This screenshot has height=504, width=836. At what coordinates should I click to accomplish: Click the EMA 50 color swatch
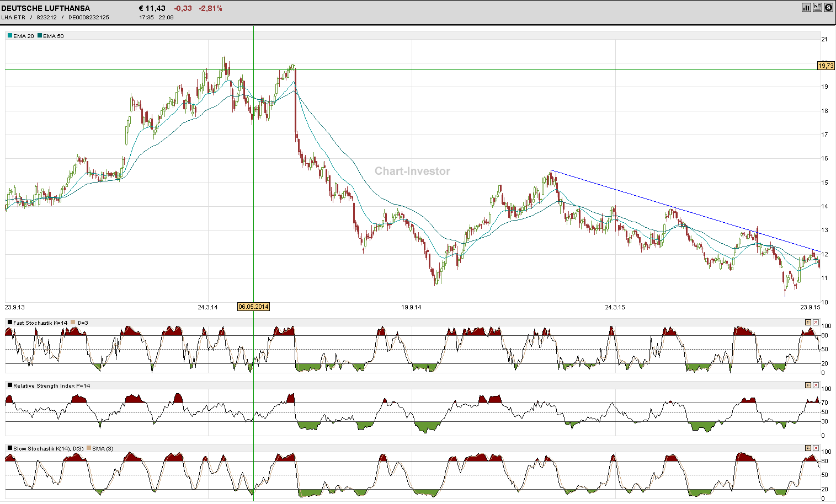pyautogui.click(x=40, y=36)
